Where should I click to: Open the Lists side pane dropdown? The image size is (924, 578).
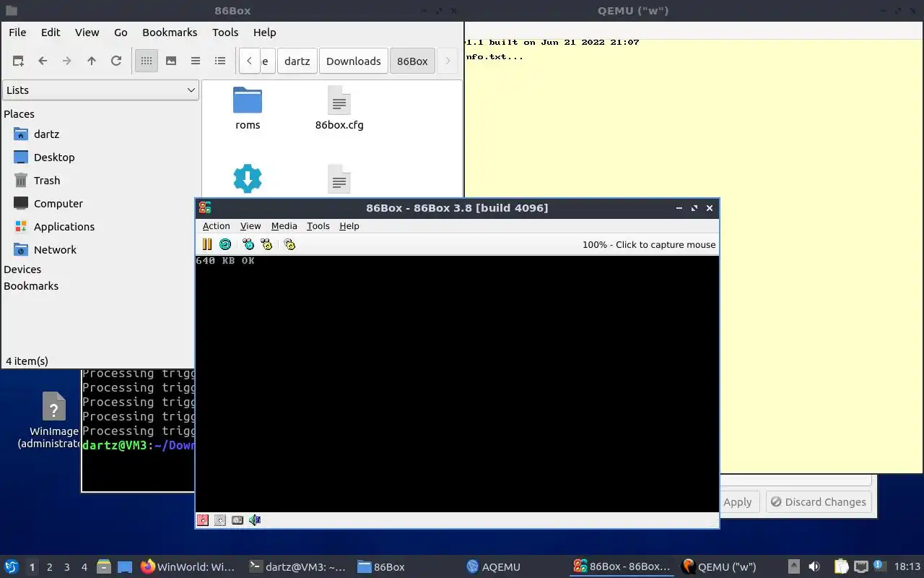pos(100,90)
